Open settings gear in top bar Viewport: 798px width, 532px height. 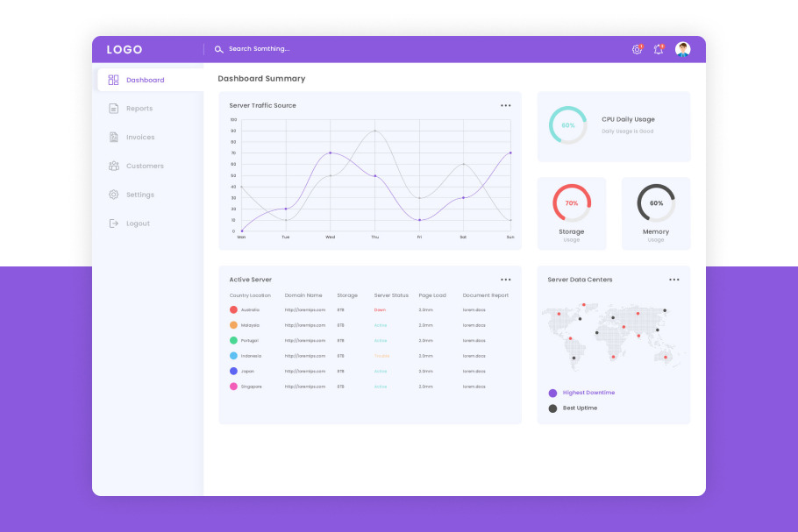click(637, 49)
